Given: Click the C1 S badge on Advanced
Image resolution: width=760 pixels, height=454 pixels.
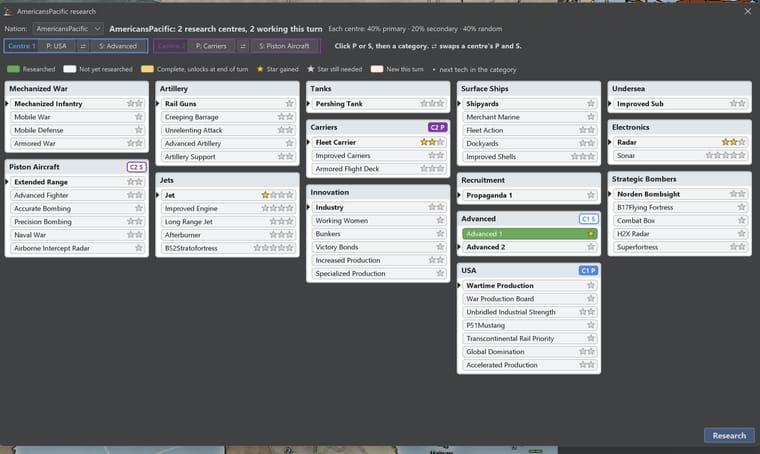Looking at the screenshot, I should pos(588,219).
